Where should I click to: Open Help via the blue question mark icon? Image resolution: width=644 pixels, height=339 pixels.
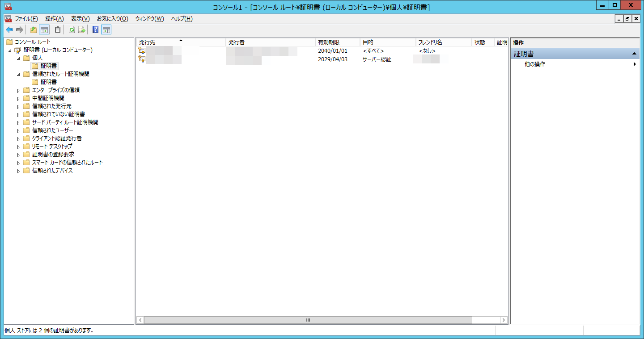tap(95, 30)
